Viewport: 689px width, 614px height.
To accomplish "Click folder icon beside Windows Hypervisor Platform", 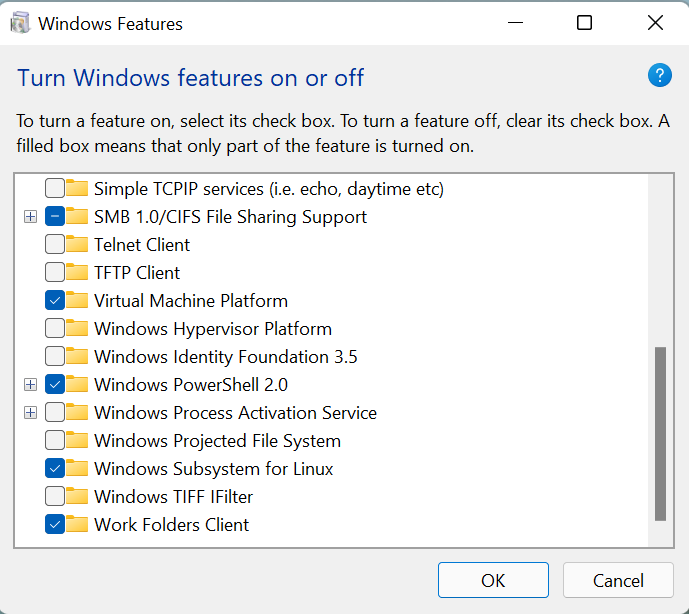I will click(x=77, y=329).
